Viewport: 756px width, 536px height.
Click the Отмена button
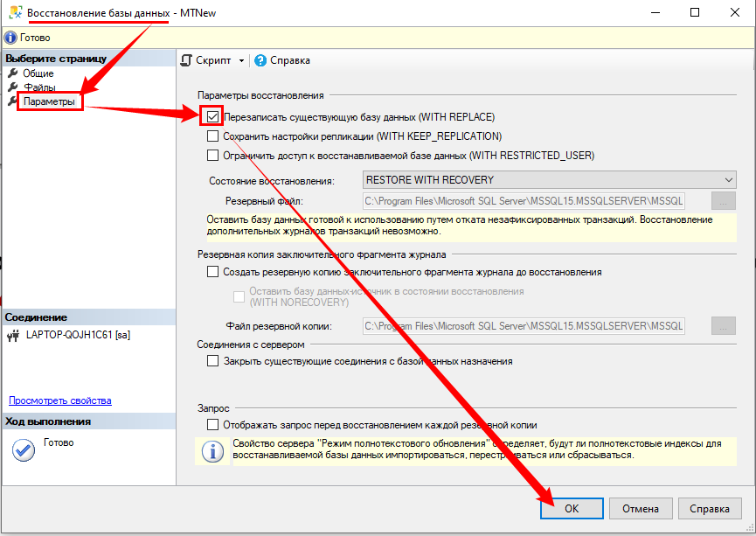point(640,509)
